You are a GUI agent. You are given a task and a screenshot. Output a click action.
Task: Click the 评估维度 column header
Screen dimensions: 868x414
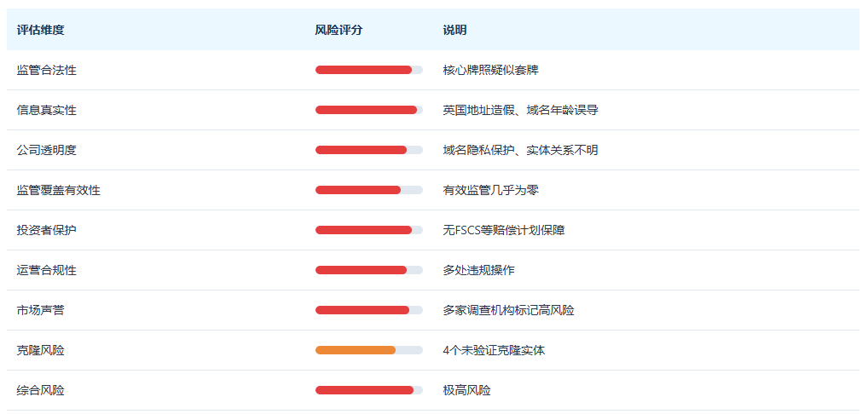click(40, 30)
